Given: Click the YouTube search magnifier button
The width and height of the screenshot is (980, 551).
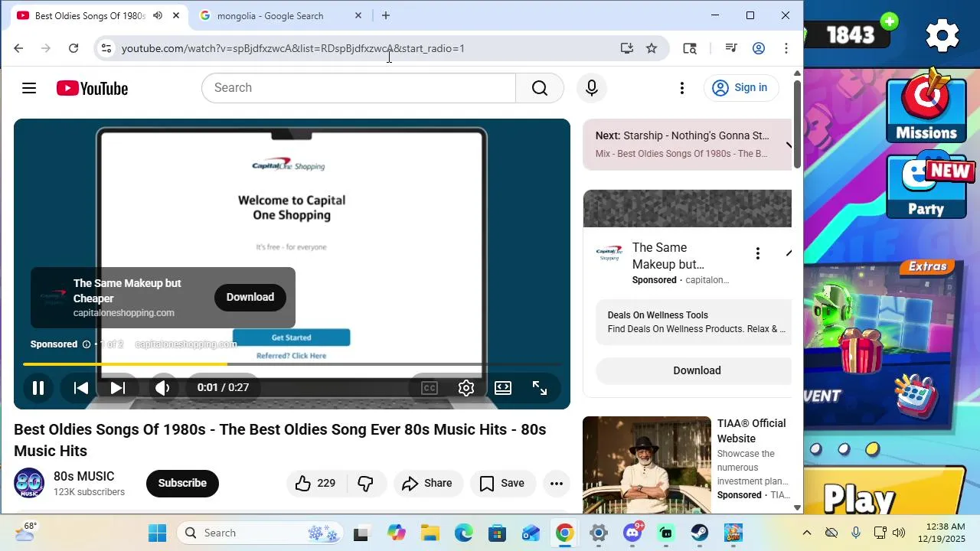Looking at the screenshot, I should [540, 88].
